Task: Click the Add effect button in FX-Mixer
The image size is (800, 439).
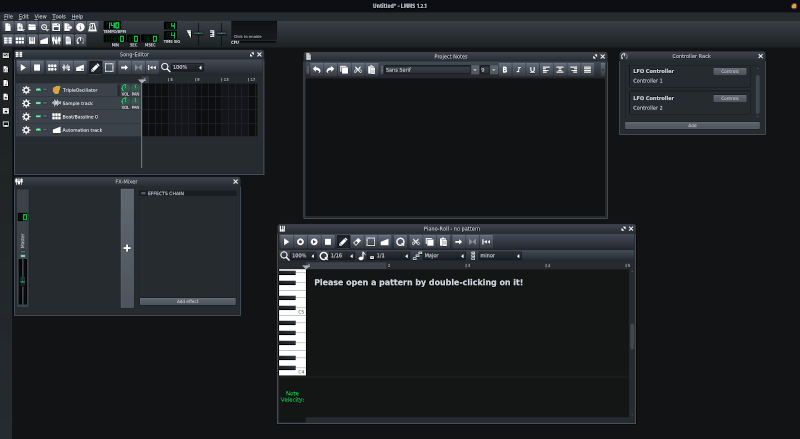Action: point(188,301)
